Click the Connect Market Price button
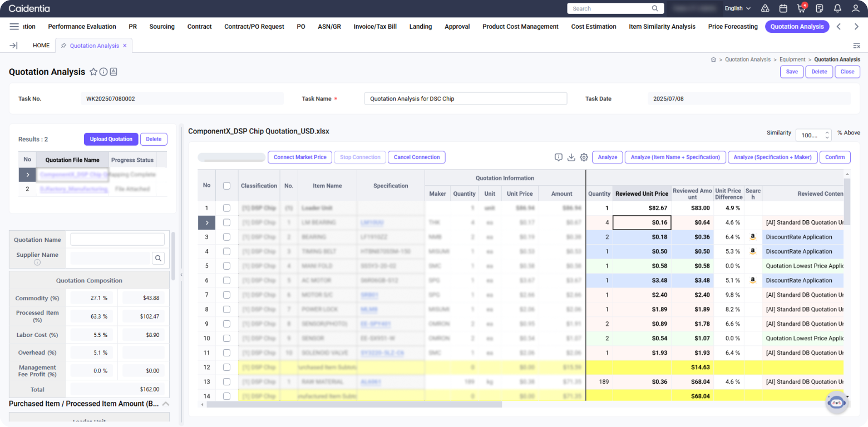868x427 pixels. coord(300,157)
